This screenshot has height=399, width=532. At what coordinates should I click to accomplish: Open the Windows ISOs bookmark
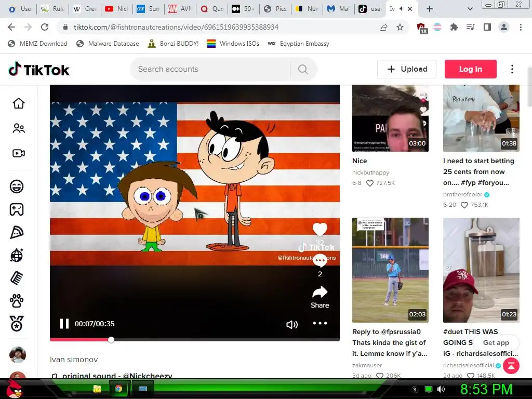[233, 44]
